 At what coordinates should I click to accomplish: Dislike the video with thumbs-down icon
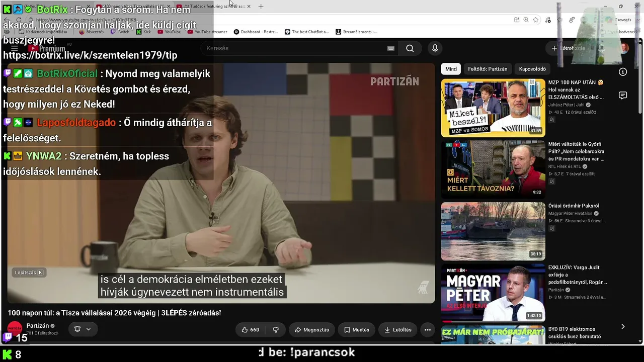276,330
